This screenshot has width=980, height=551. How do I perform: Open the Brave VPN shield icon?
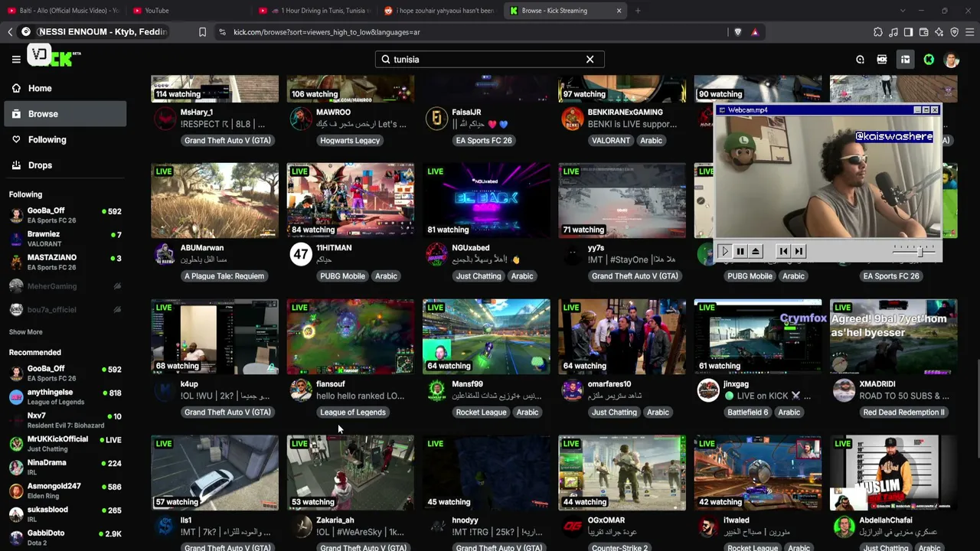pos(955,32)
